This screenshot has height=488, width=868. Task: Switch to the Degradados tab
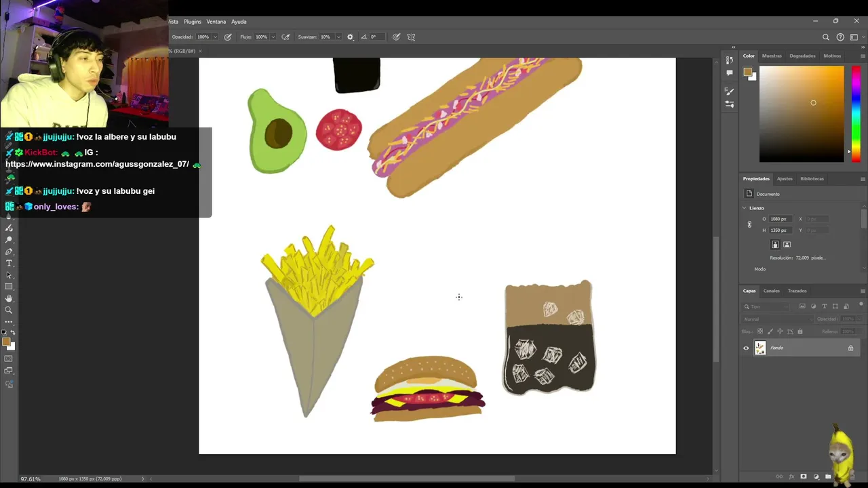[802, 56]
